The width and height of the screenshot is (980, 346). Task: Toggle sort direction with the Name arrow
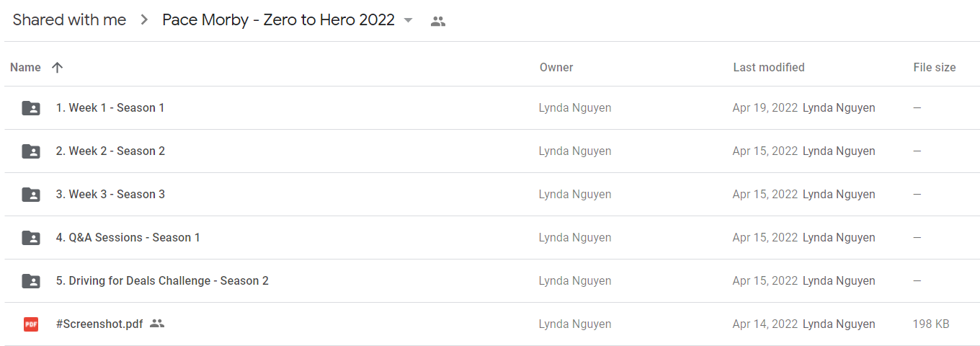click(58, 67)
